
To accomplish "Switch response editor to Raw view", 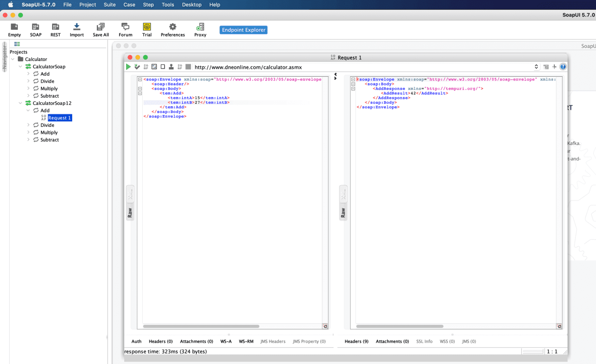I will [343, 212].
